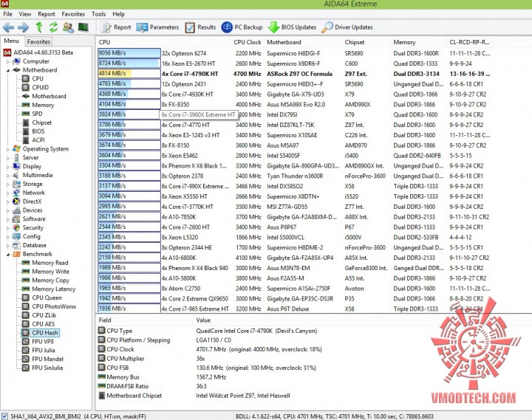Select CPUID under Motherboard
The image size is (532, 420).
(35, 87)
